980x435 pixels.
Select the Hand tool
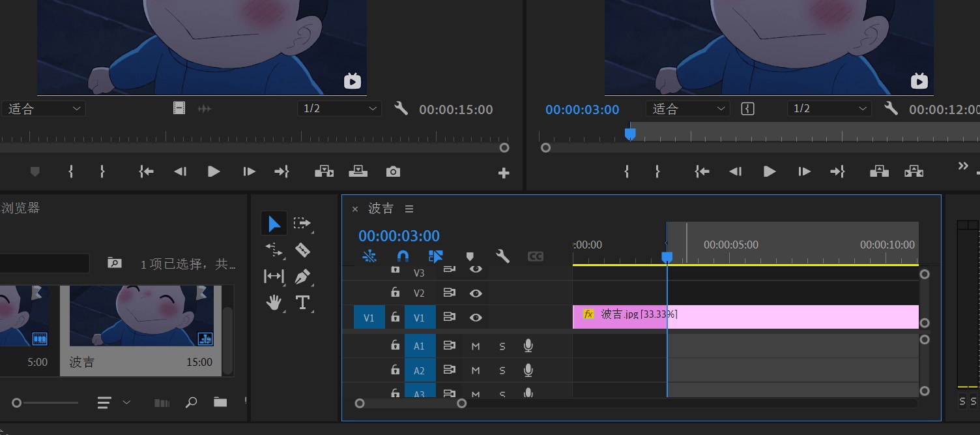tap(274, 303)
